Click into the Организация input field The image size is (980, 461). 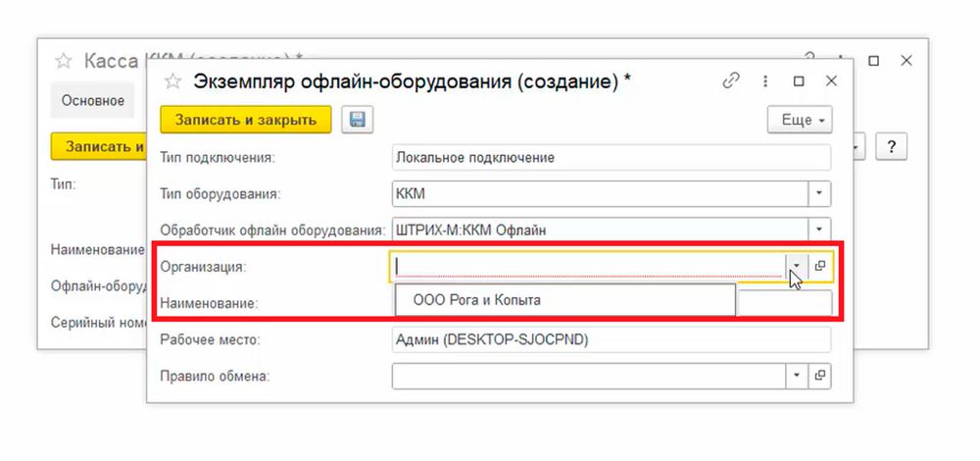588,266
